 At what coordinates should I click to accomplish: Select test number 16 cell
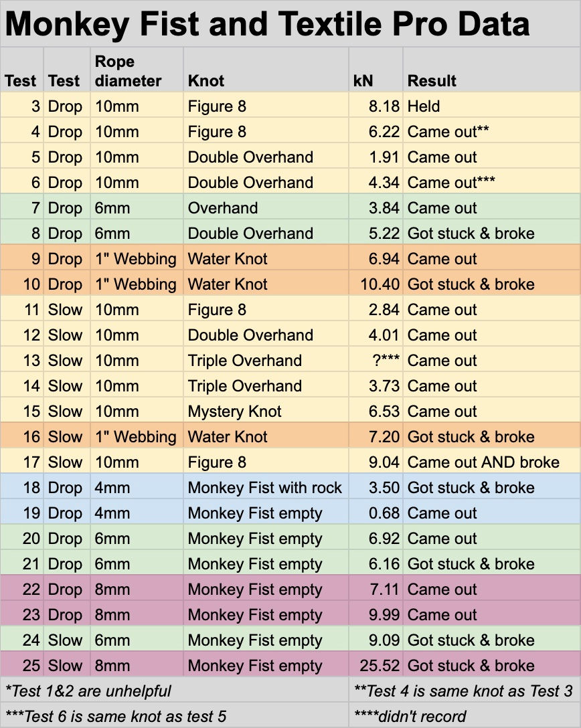click(22, 436)
